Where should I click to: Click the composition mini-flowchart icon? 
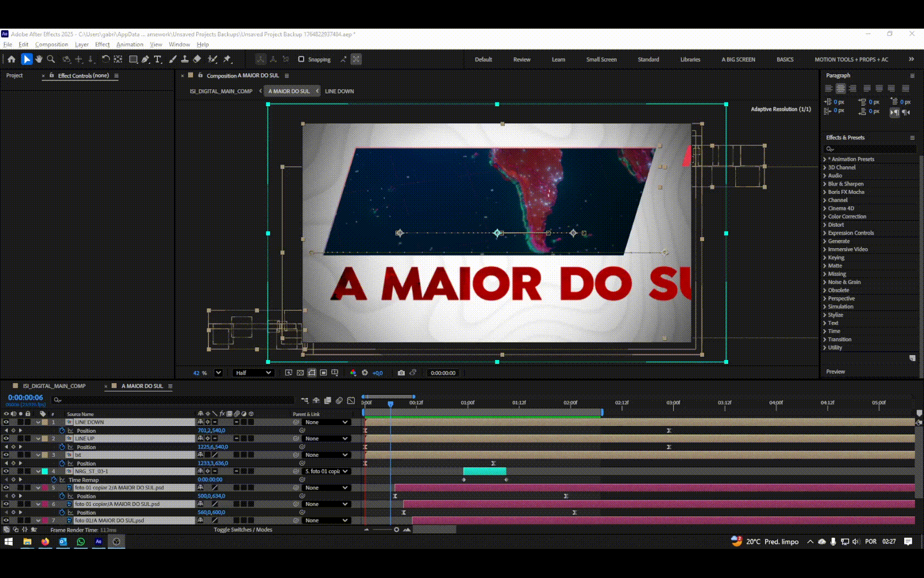click(305, 400)
